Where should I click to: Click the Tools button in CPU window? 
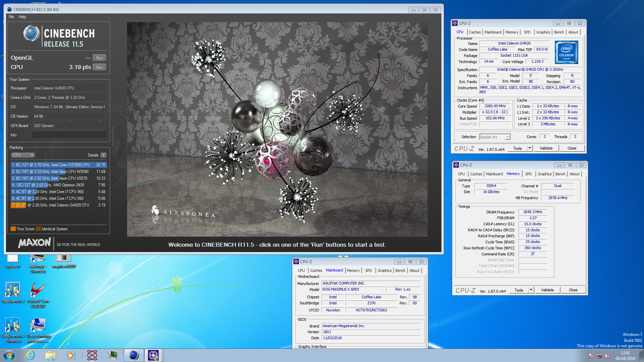point(517,148)
